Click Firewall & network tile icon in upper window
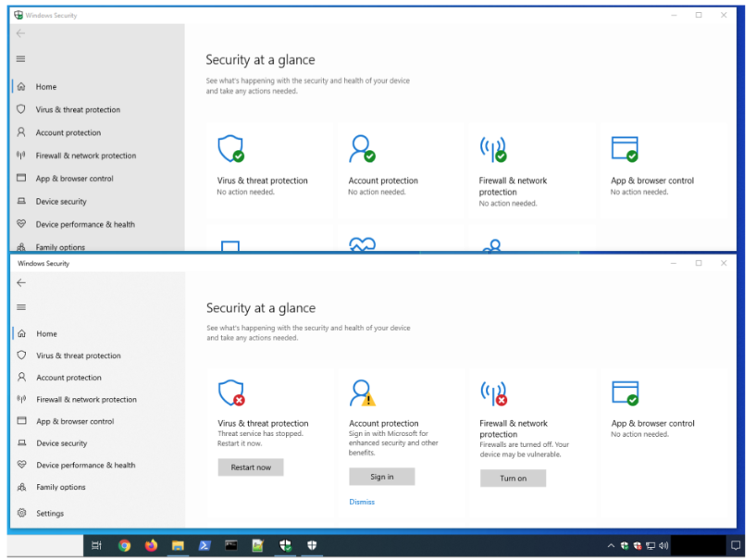 pyautogui.click(x=493, y=149)
